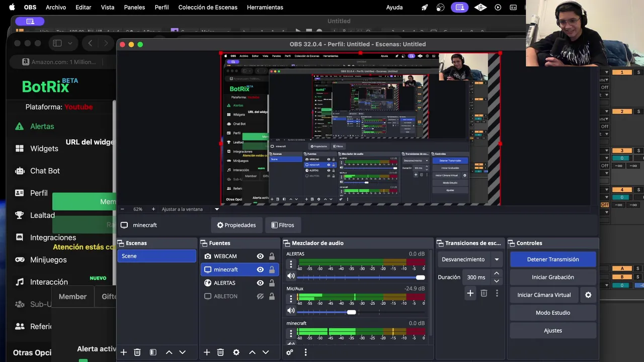Move scene down with Escenas down arrow
Viewport: 644px width, 362px height.
[183, 352]
